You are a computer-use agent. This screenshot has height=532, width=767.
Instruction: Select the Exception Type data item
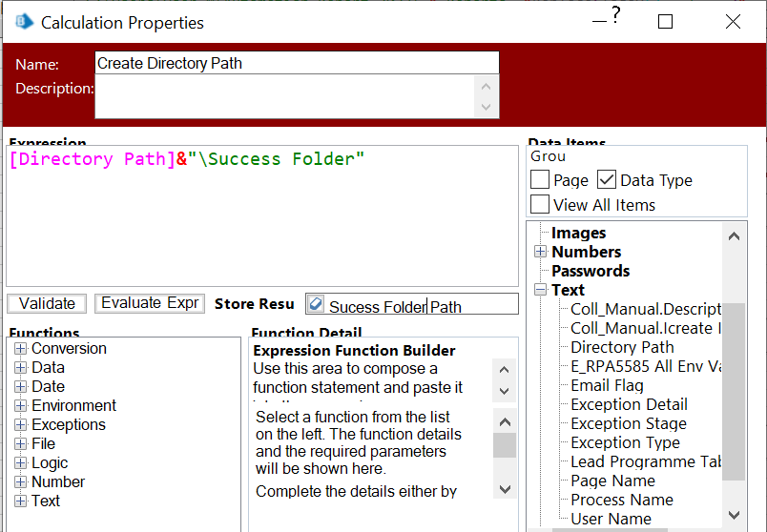pos(625,442)
